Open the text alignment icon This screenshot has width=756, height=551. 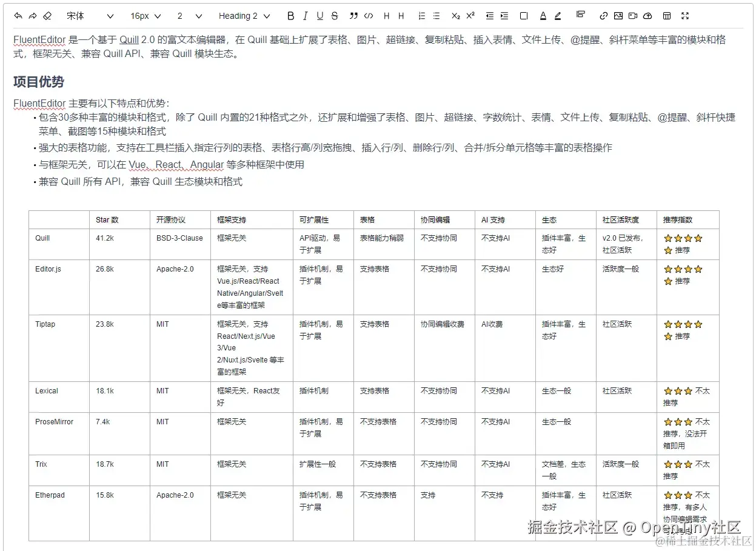click(x=580, y=15)
